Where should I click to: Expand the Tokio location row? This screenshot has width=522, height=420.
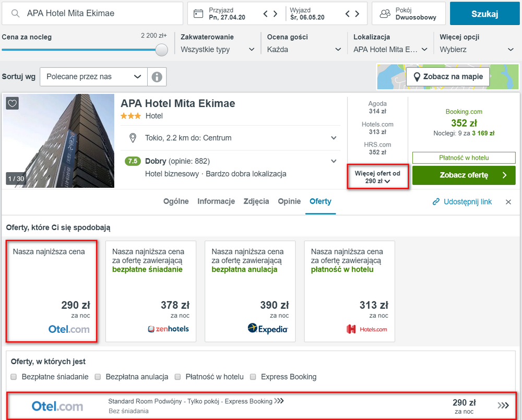[230, 138]
